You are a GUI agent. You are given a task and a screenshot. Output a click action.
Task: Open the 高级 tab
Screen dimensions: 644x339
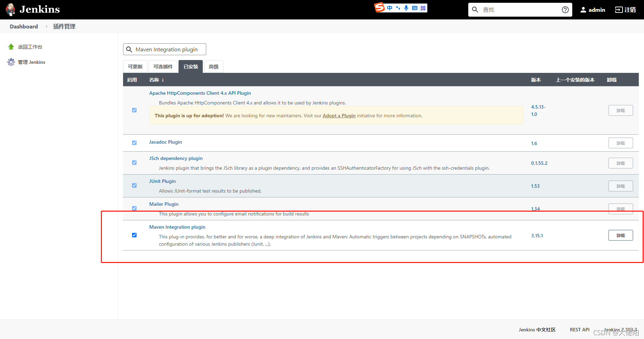214,67
